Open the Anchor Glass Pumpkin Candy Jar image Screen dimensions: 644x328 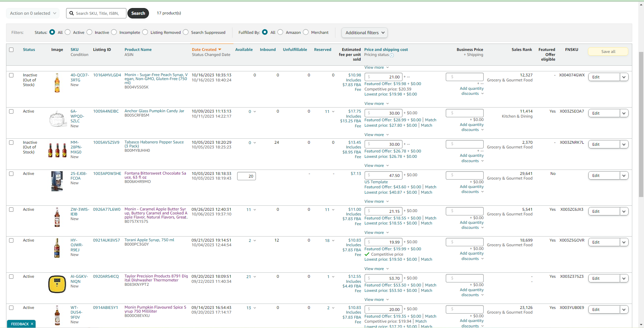pyautogui.click(x=57, y=119)
